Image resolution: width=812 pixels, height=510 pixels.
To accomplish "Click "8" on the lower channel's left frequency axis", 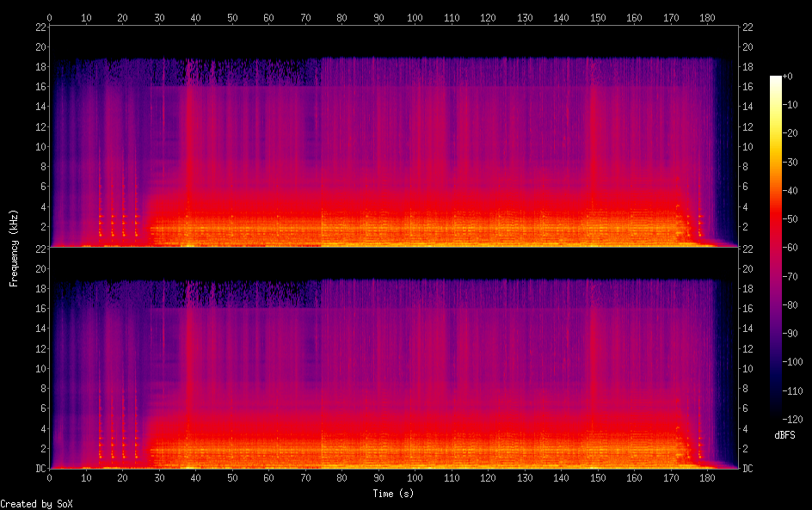I will click(x=43, y=389).
